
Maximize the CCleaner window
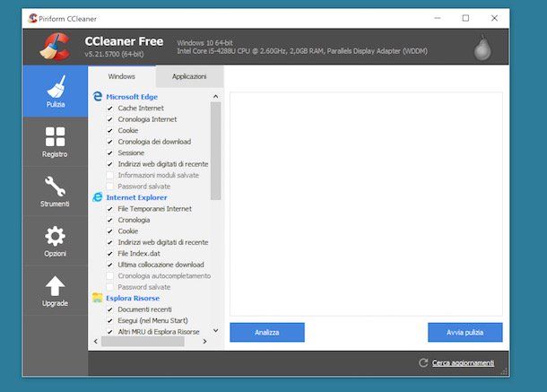(465, 18)
